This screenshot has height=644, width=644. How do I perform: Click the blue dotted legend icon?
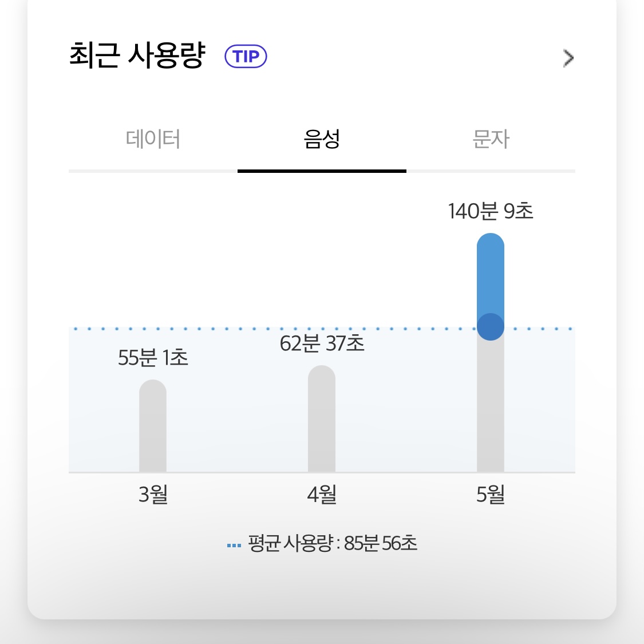(234, 546)
